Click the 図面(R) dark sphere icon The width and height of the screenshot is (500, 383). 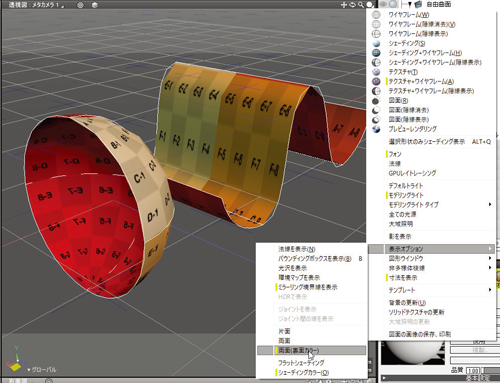[376, 100]
